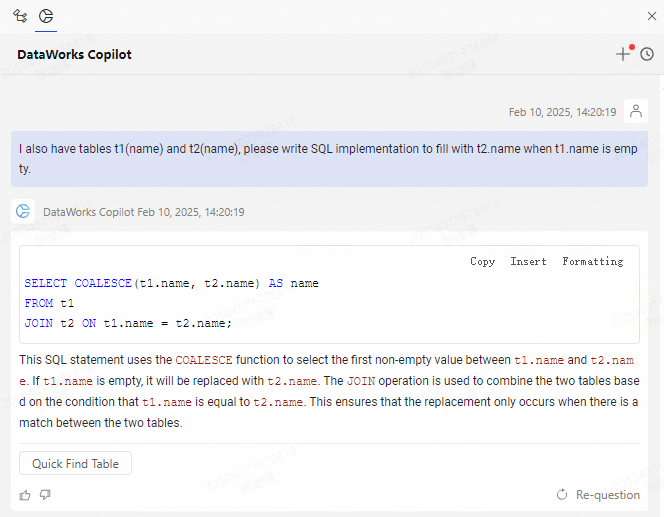Open conversation history clock icon

(647, 54)
